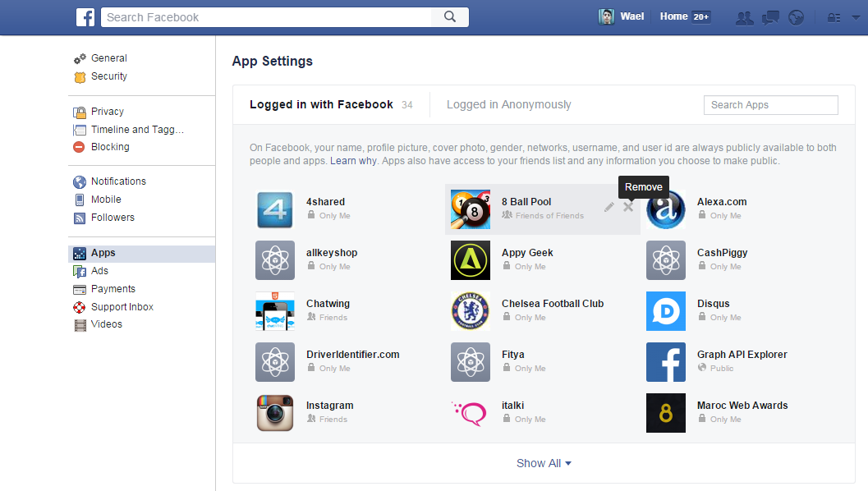Select Apps in settings sidebar

(x=142, y=254)
